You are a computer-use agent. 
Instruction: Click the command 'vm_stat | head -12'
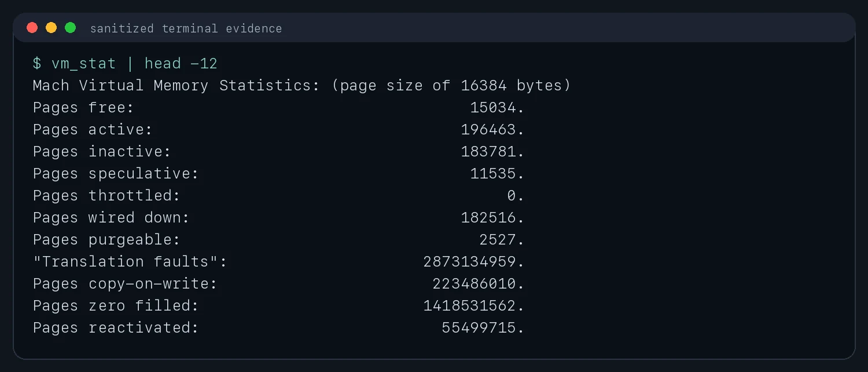click(134, 63)
